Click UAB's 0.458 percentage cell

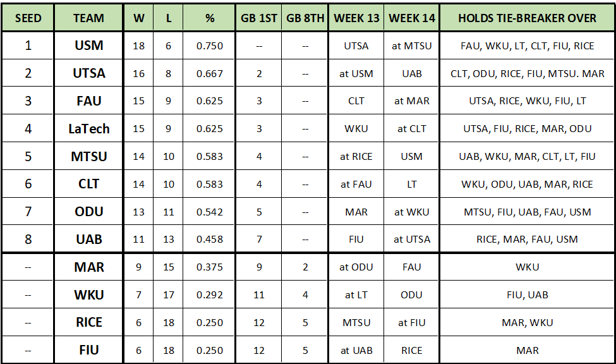[210, 240]
